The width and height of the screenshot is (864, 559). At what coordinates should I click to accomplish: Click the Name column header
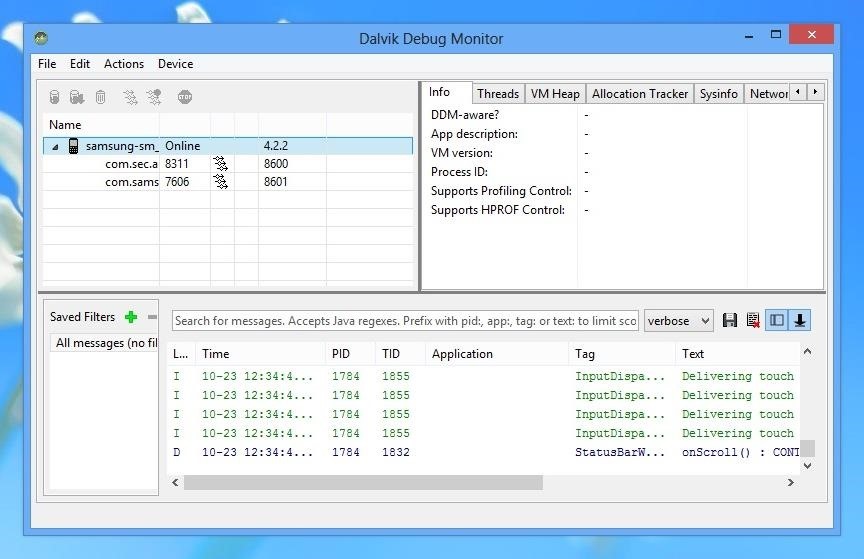(x=101, y=125)
